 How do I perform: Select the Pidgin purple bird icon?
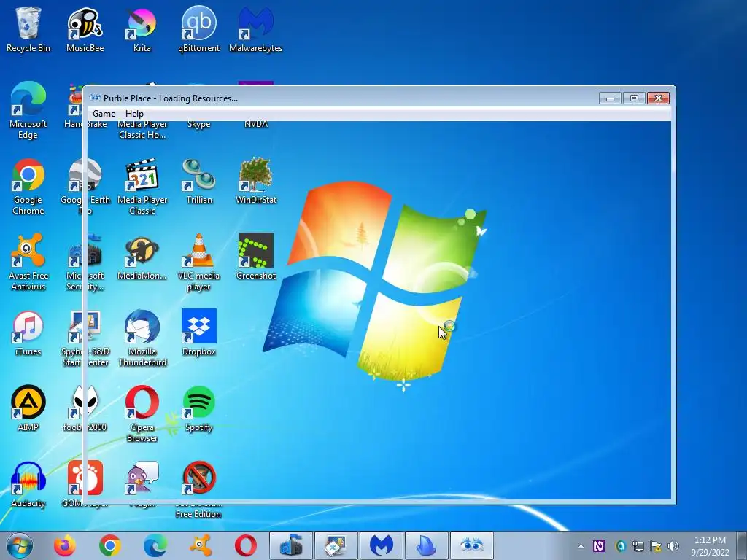(x=142, y=478)
